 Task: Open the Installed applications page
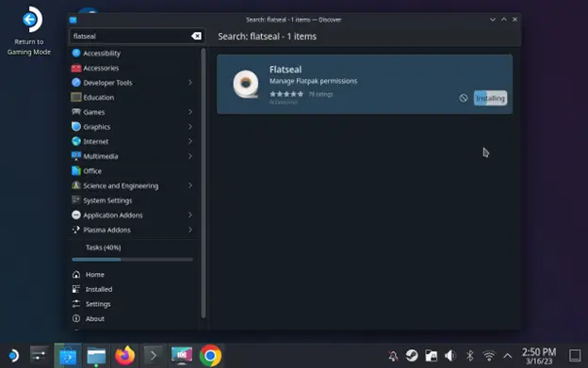133,289
